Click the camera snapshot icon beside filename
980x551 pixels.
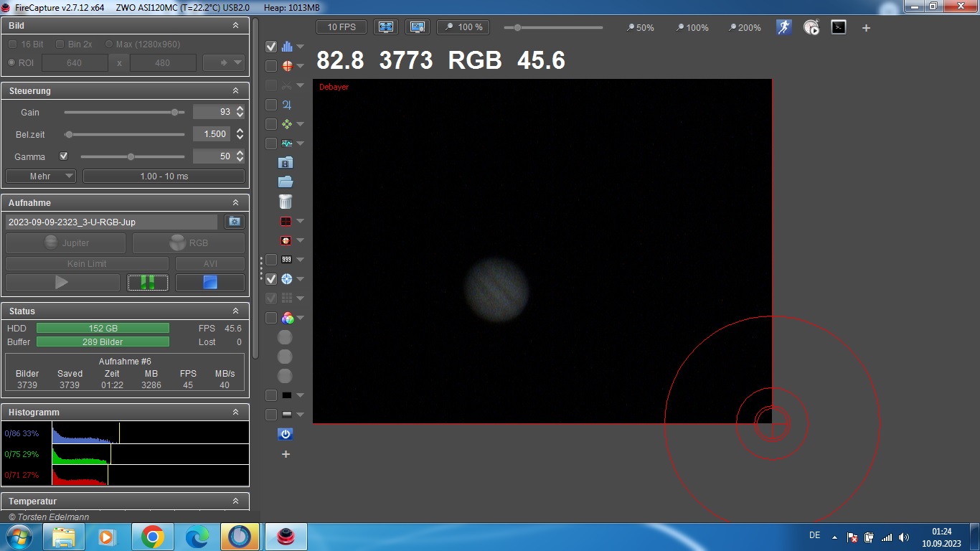coord(234,222)
